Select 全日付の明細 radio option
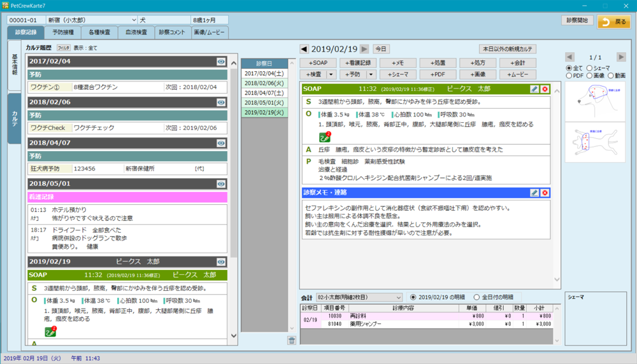 (477, 297)
